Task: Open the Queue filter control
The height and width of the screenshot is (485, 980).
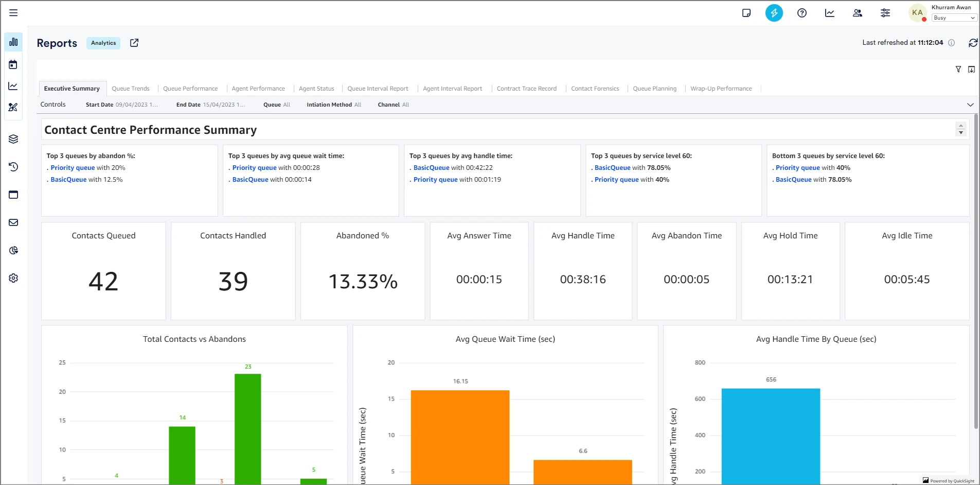Action: tap(277, 105)
